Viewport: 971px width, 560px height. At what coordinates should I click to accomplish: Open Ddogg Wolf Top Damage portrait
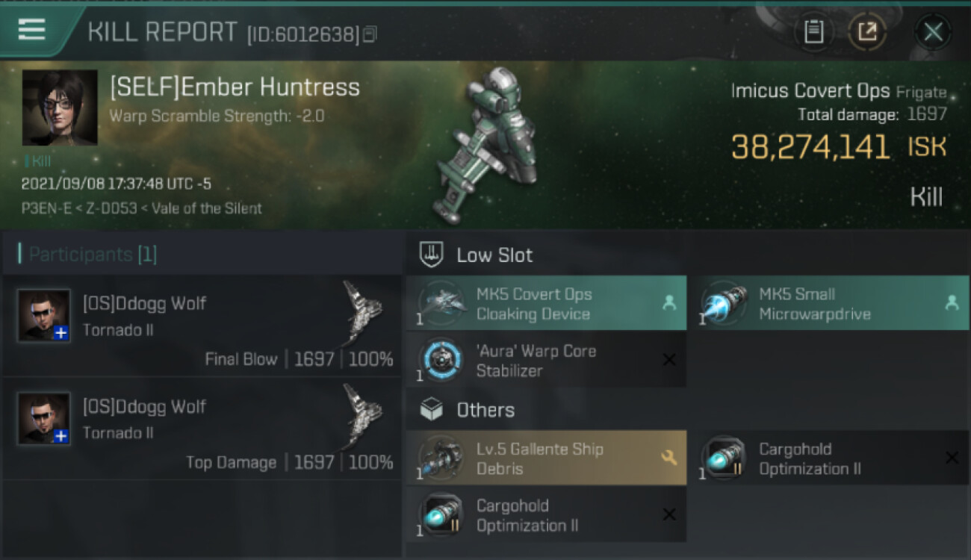[44, 419]
